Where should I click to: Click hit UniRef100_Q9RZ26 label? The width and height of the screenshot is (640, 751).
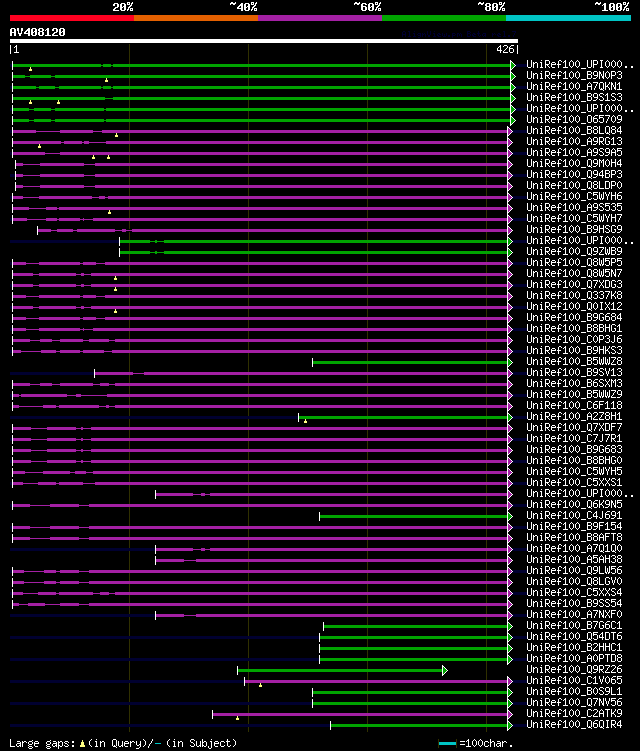[x=574, y=671]
